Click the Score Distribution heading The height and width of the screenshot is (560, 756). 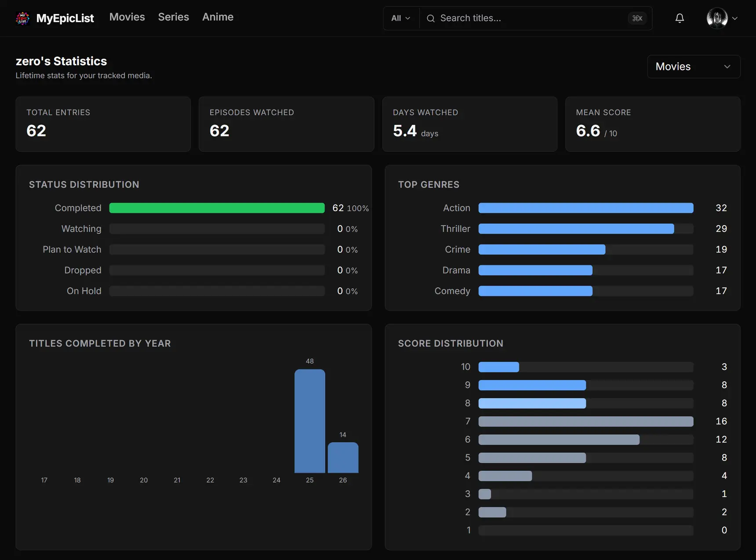[x=451, y=344]
